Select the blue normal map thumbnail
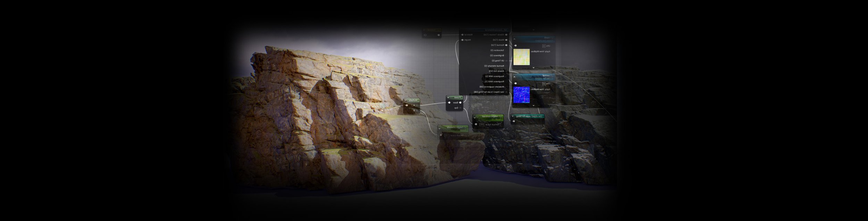Image resolution: width=868 pixels, height=221 pixels. click(521, 95)
